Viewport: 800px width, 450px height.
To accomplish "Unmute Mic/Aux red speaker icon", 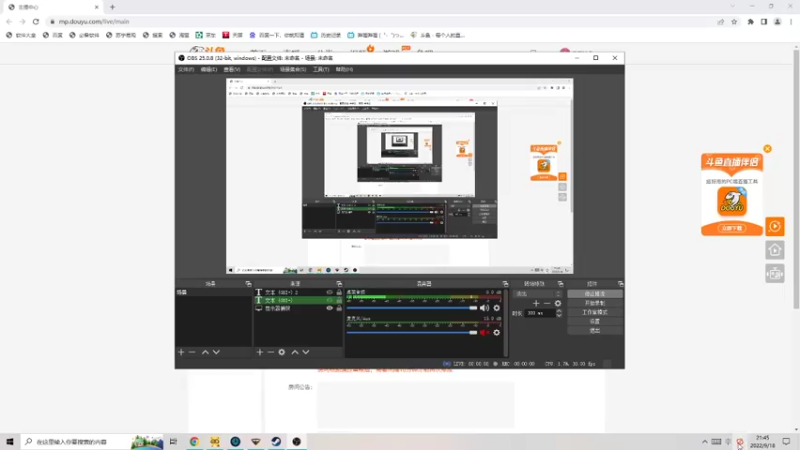I will coord(484,333).
